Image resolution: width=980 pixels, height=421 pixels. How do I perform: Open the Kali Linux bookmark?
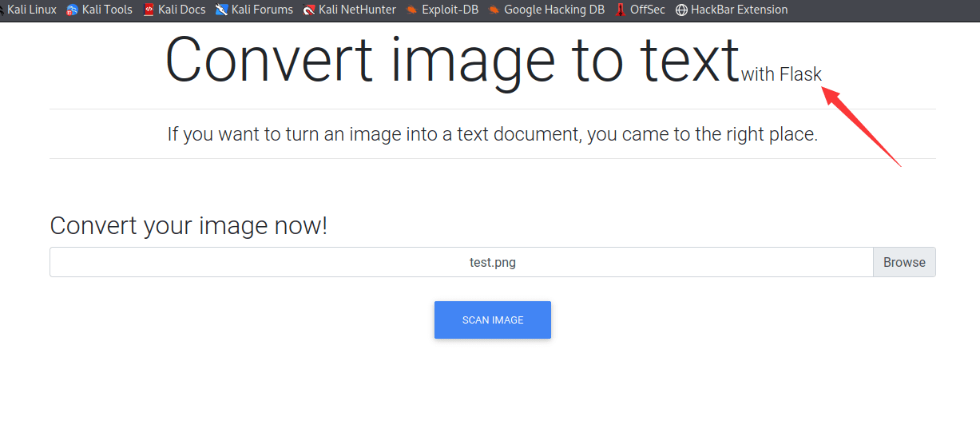click(31, 10)
